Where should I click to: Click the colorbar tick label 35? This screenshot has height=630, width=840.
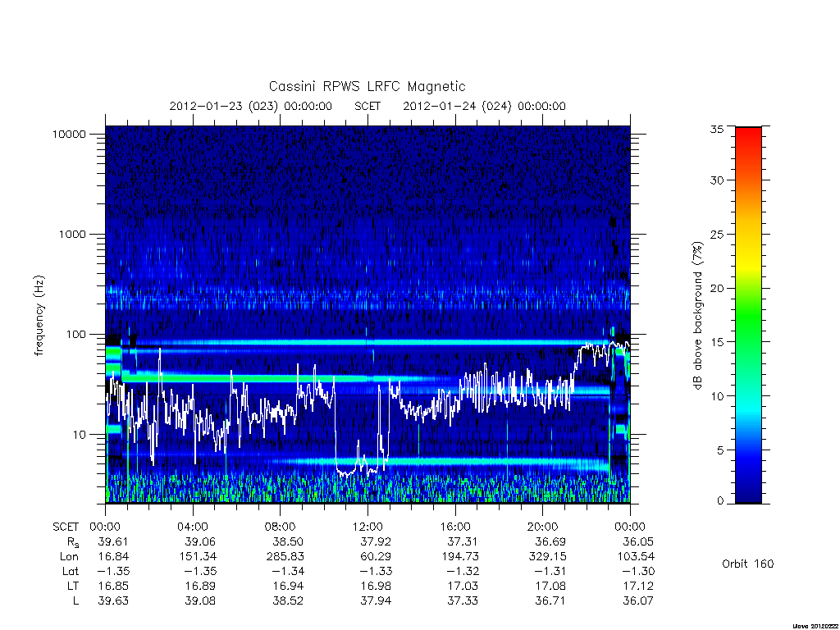717,129
